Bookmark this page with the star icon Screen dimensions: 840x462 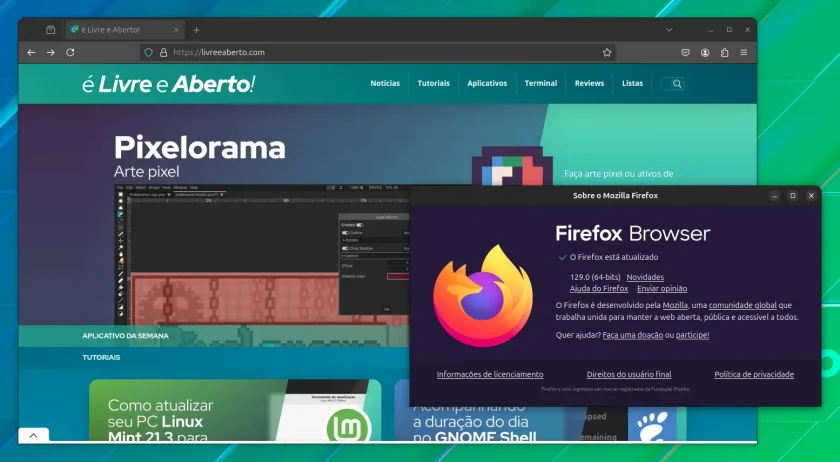point(607,53)
